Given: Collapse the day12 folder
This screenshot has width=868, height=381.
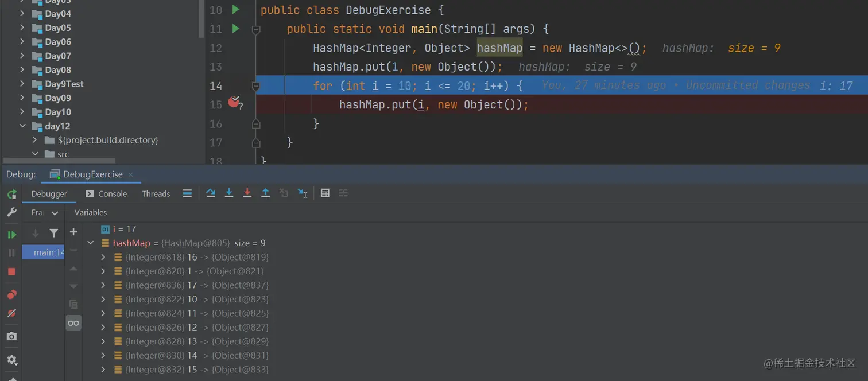Looking at the screenshot, I should [22, 126].
